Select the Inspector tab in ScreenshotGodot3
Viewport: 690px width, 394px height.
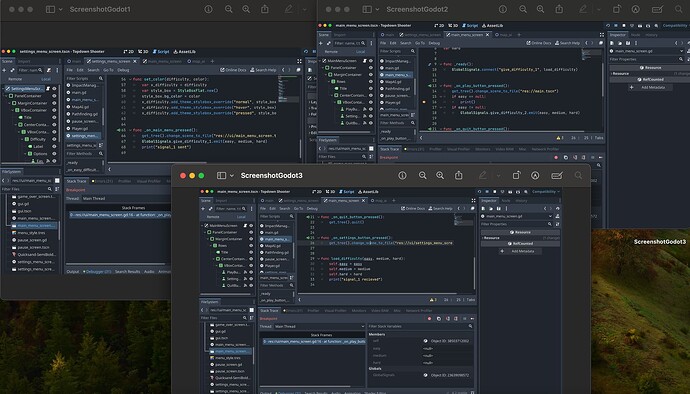(488, 201)
